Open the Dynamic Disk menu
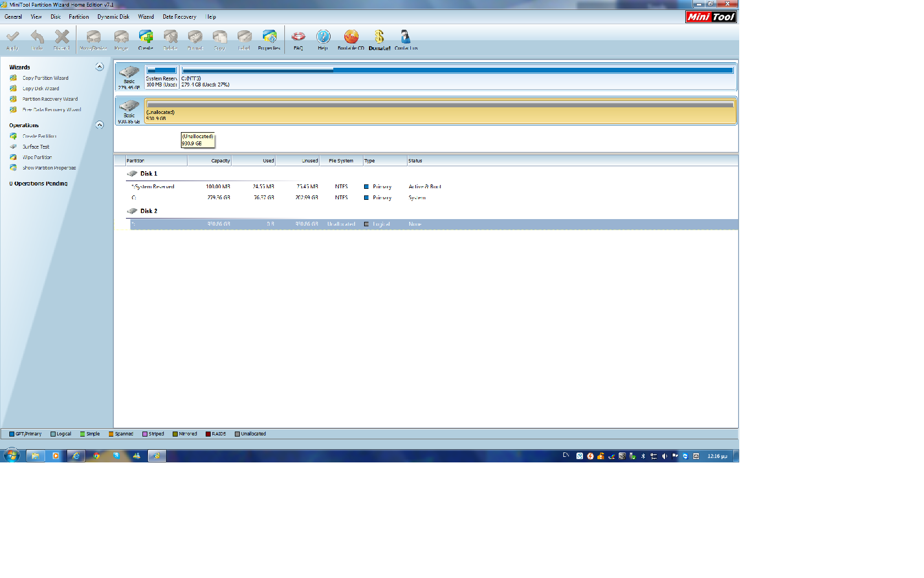 tap(113, 17)
